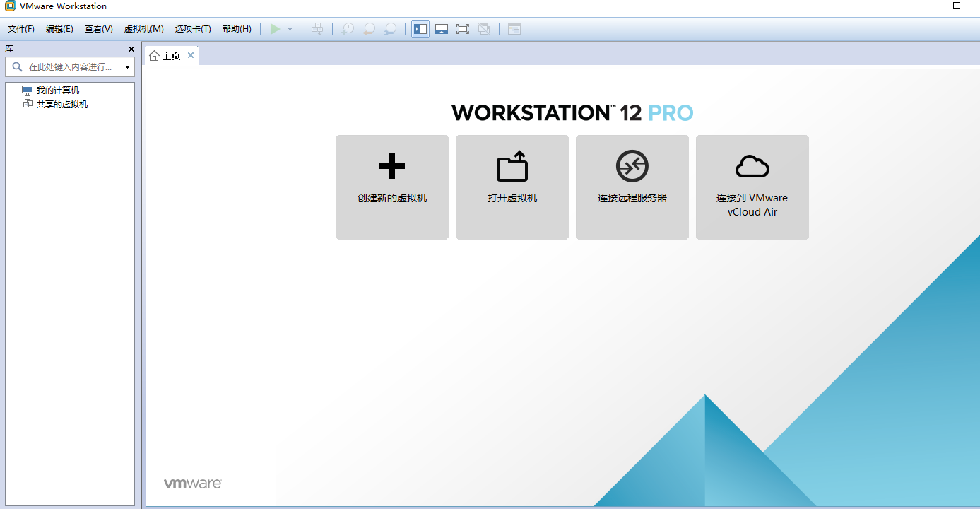The height and width of the screenshot is (509, 980).
Task: Open the 编辑(E) menu
Action: click(x=59, y=29)
